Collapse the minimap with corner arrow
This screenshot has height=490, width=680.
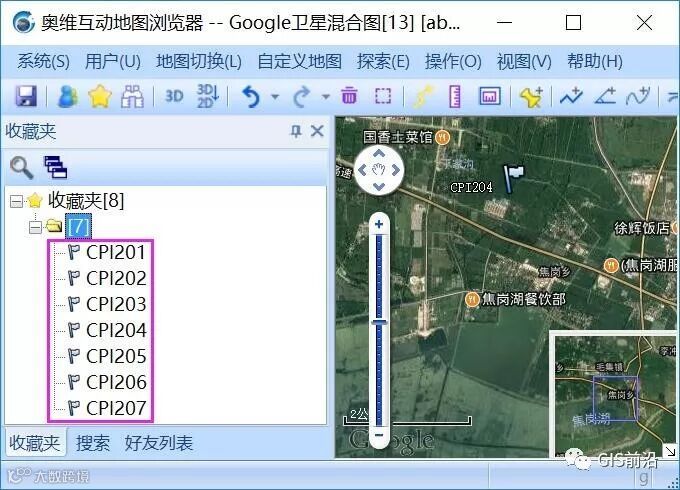(x=670, y=451)
